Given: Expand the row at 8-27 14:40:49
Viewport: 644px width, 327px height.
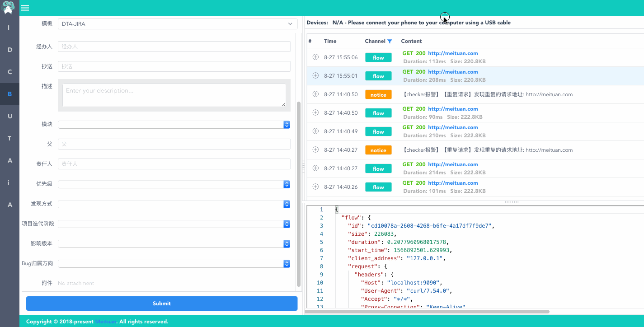Looking at the screenshot, I should pos(315,131).
